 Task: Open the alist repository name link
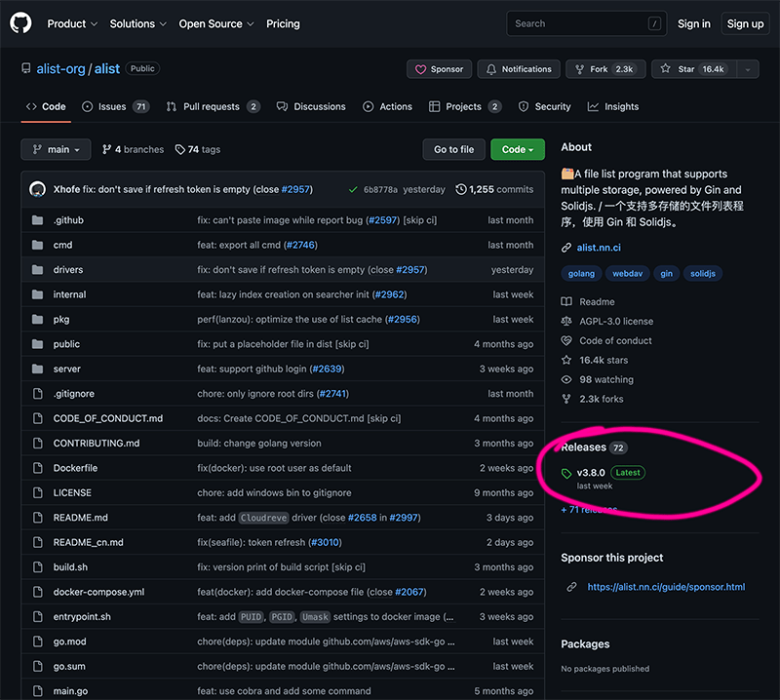pos(107,68)
